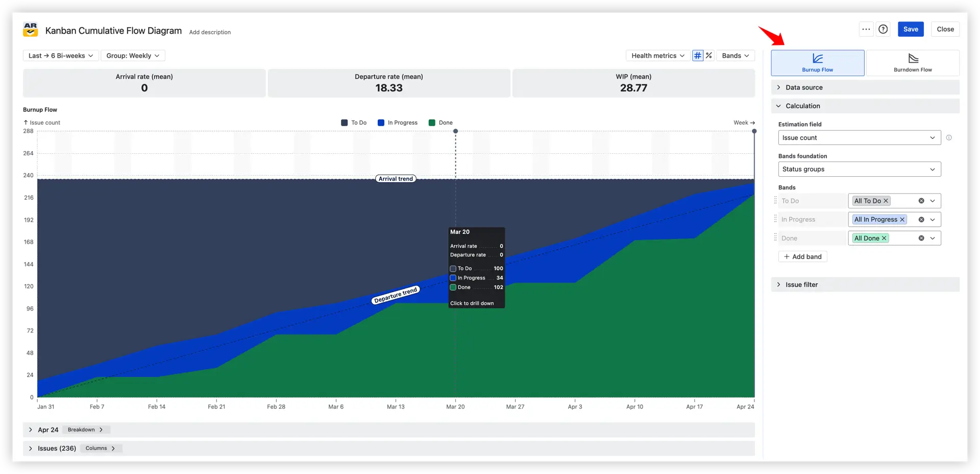Click the To Do checkbox in tooltip
The height and width of the screenshot is (474, 980).
coord(453,269)
